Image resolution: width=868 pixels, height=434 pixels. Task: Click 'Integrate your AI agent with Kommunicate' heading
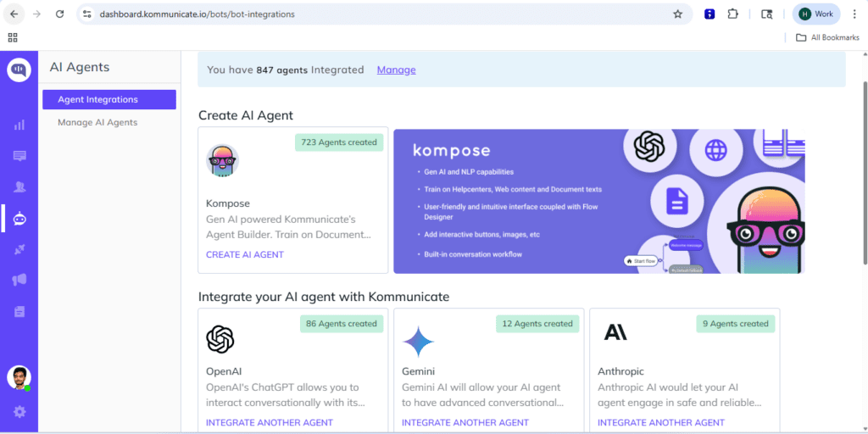point(324,297)
